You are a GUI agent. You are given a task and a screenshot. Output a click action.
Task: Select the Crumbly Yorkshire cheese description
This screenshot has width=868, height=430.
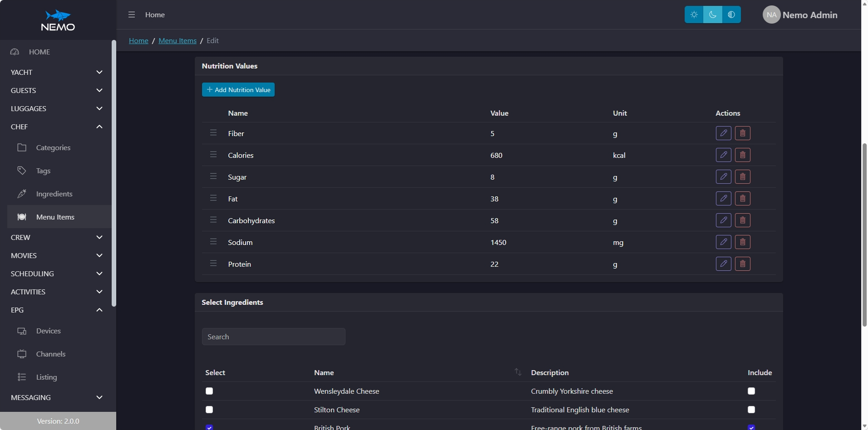[x=572, y=391]
